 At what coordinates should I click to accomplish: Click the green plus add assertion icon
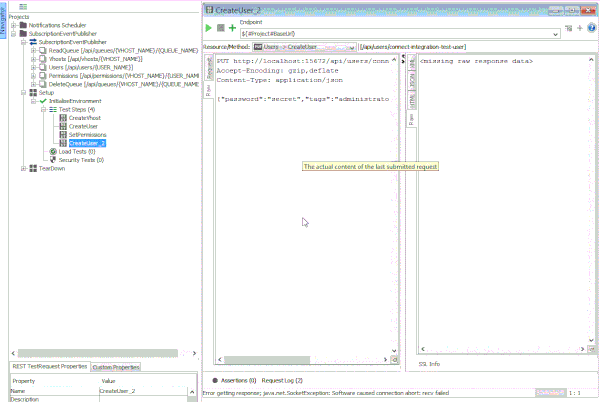[x=232, y=28]
